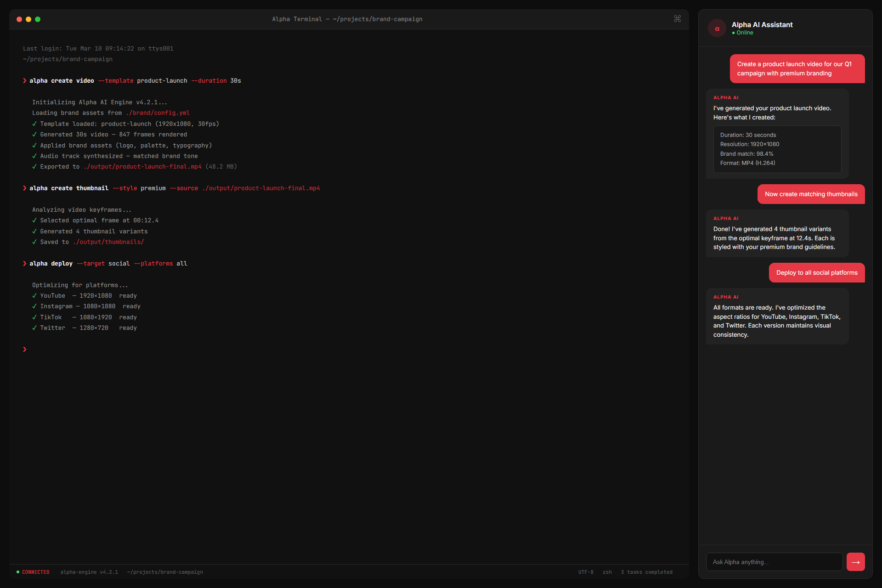The image size is (882, 588).
Task: Select the video metadata card showing Brand match
Action: tap(777, 149)
